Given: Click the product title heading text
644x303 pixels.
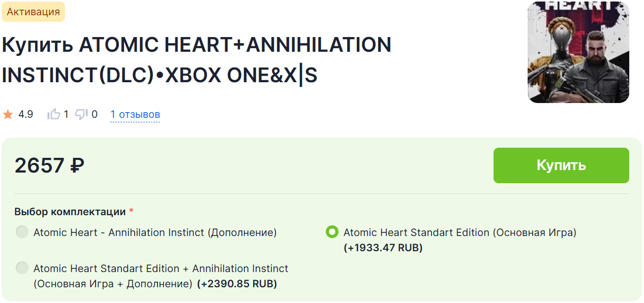Looking at the screenshot, I should click(196, 60).
